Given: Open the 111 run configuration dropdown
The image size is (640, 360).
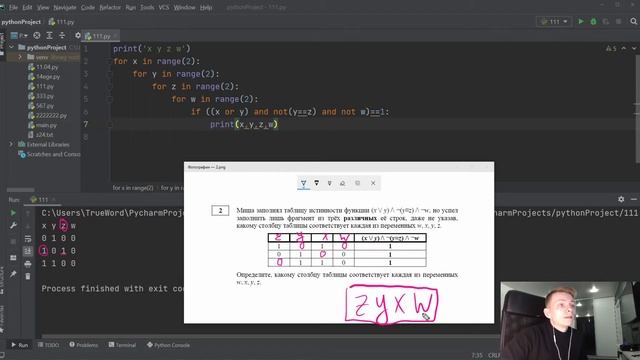Looking at the screenshot, I should point(554,22).
